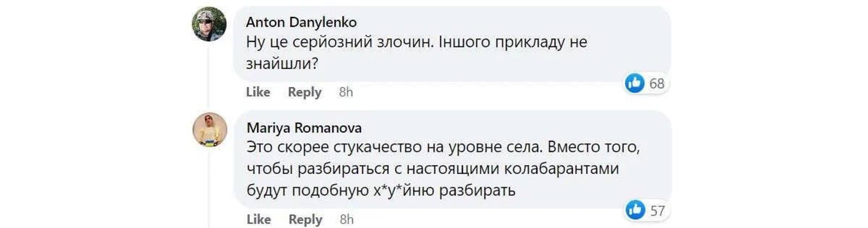Click the Anton Danylenko name link

pos(301,22)
